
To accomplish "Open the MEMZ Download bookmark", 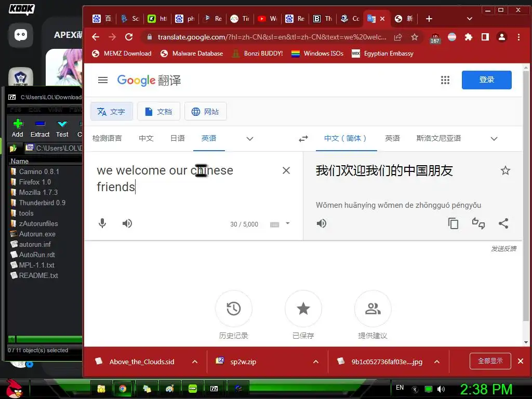I will (x=122, y=54).
